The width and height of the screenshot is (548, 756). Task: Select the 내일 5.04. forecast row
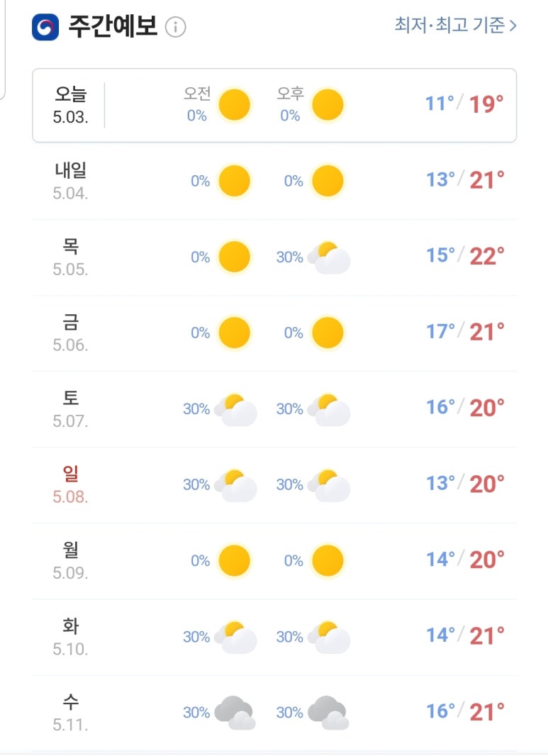coord(274,182)
